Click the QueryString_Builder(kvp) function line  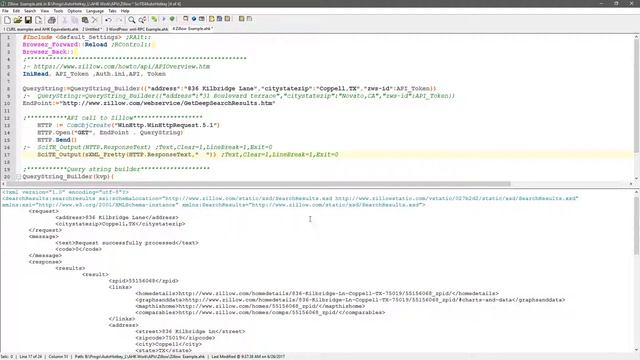pyautogui.click(x=68, y=177)
